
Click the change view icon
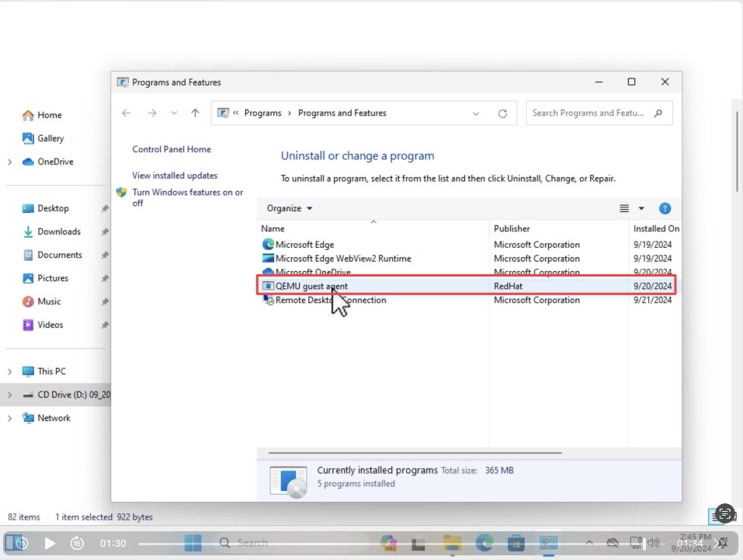pos(624,208)
